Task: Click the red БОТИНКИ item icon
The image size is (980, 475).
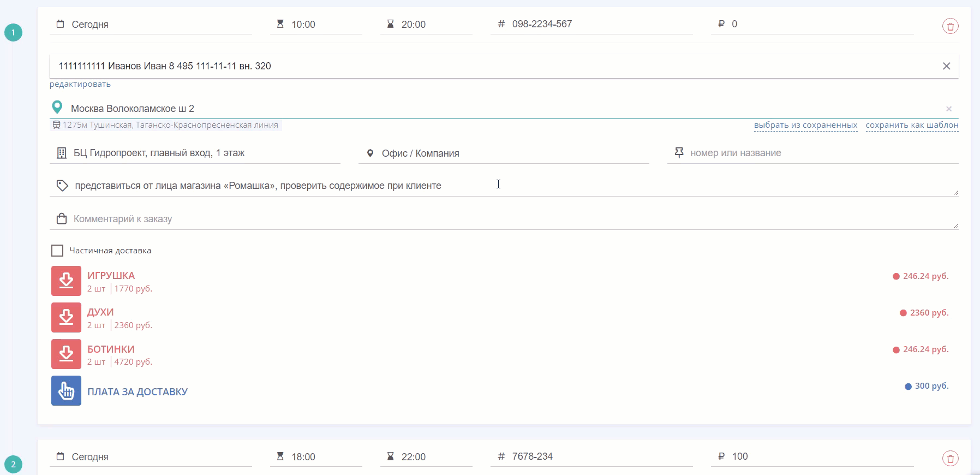Action: point(66,354)
